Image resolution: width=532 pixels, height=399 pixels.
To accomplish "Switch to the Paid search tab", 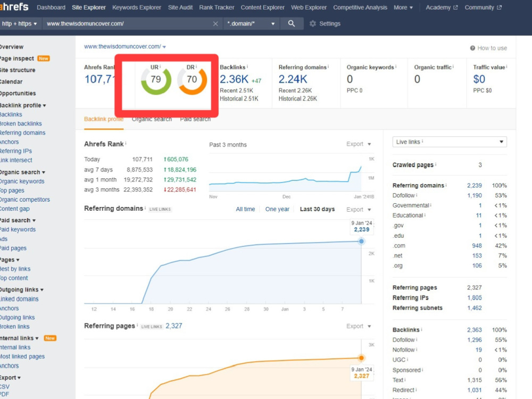I will (x=195, y=119).
